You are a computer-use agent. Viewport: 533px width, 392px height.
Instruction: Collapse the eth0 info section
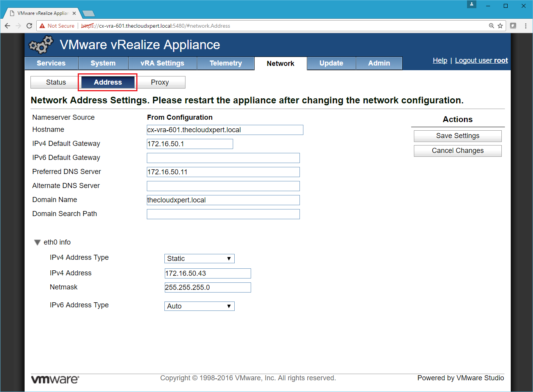[37, 242]
